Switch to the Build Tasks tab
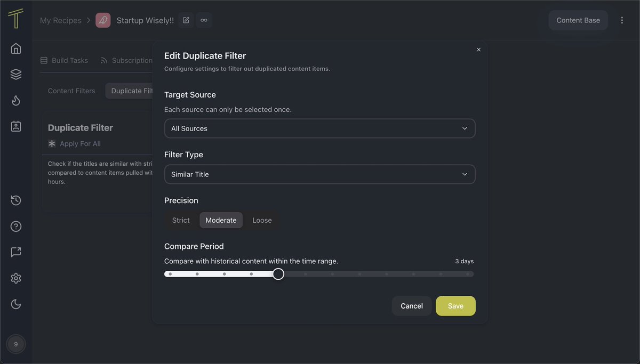 [x=65, y=60]
